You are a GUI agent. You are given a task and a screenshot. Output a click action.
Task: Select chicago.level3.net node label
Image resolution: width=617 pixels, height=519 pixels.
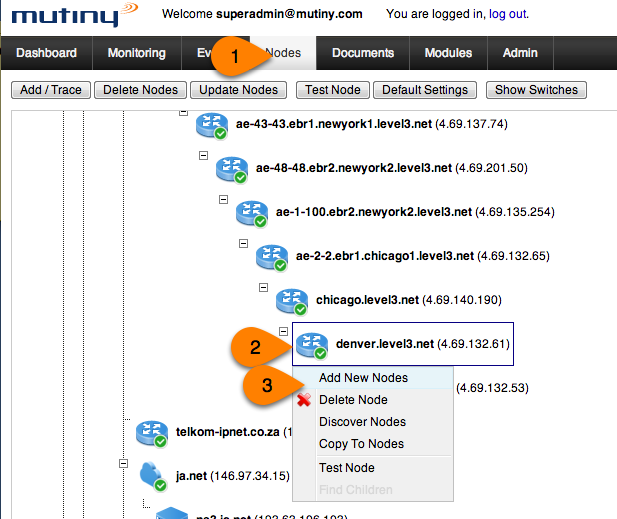[409, 301]
